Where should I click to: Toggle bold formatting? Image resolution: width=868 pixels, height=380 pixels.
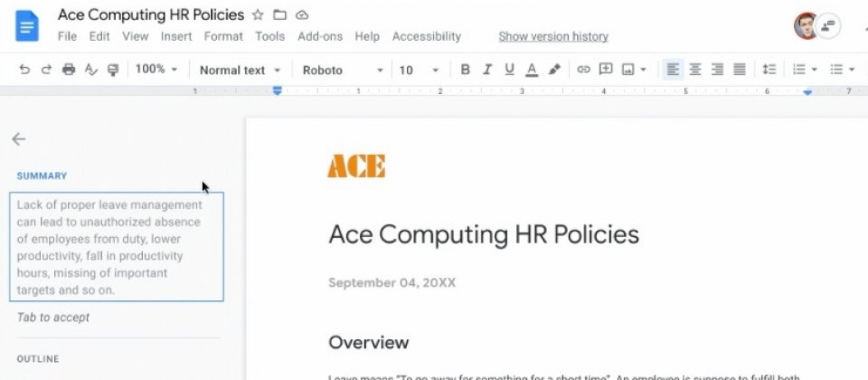[465, 70]
